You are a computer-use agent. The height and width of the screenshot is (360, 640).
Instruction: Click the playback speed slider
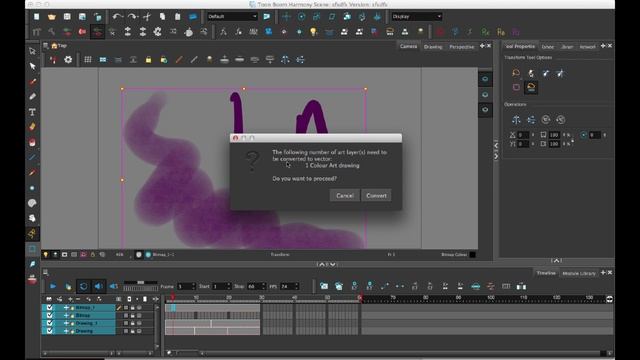pyautogui.click(x=140, y=282)
